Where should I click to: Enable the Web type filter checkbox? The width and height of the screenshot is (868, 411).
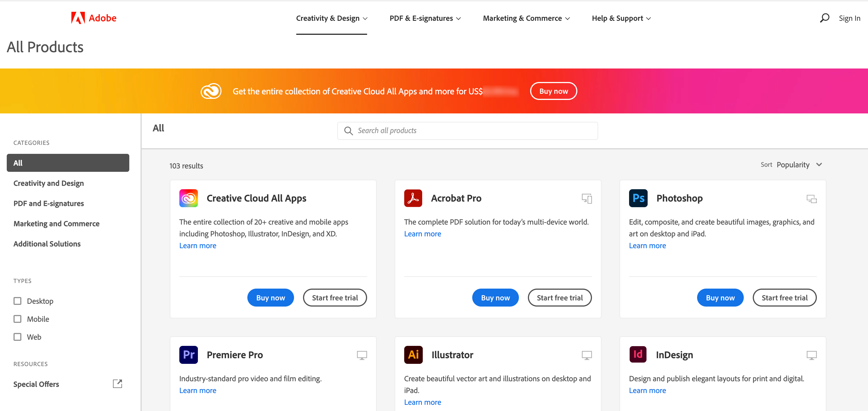click(x=17, y=336)
